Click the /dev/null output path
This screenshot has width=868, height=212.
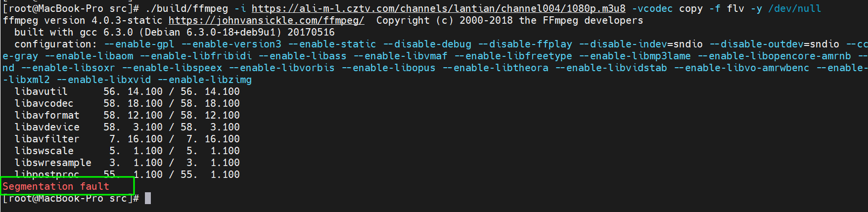(794, 8)
